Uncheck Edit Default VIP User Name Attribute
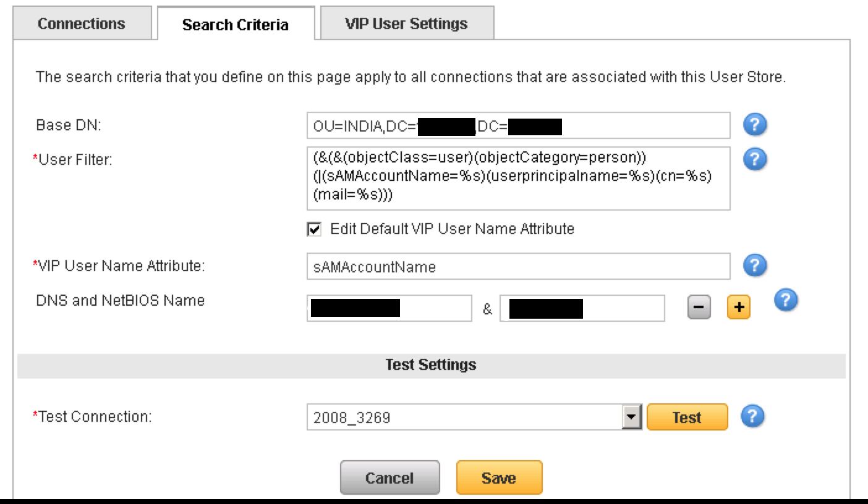Image resolution: width=868 pixels, height=504 pixels. click(314, 230)
